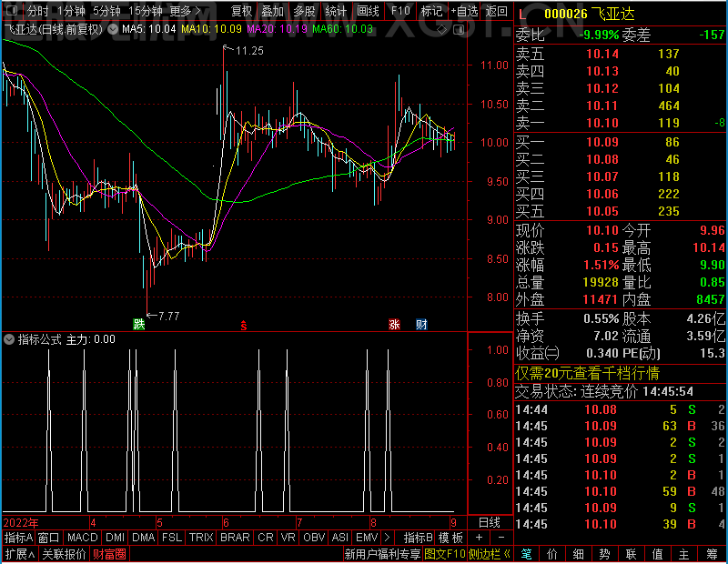The height and width of the screenshot is (564, 728).
Task: Select the CR indicator tab
Action: (x=265, y=538)
